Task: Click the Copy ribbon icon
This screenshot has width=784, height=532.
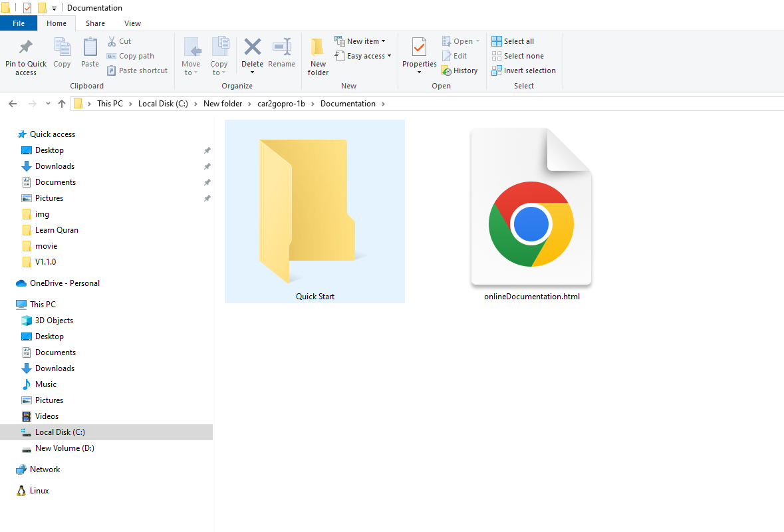Action: [x=62, y=47]
